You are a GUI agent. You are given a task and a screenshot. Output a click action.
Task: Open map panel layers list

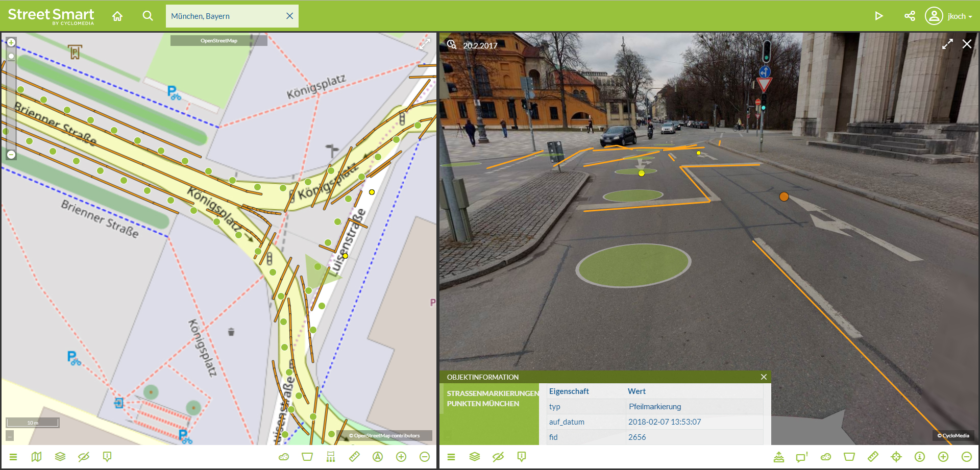pos(60,457)
